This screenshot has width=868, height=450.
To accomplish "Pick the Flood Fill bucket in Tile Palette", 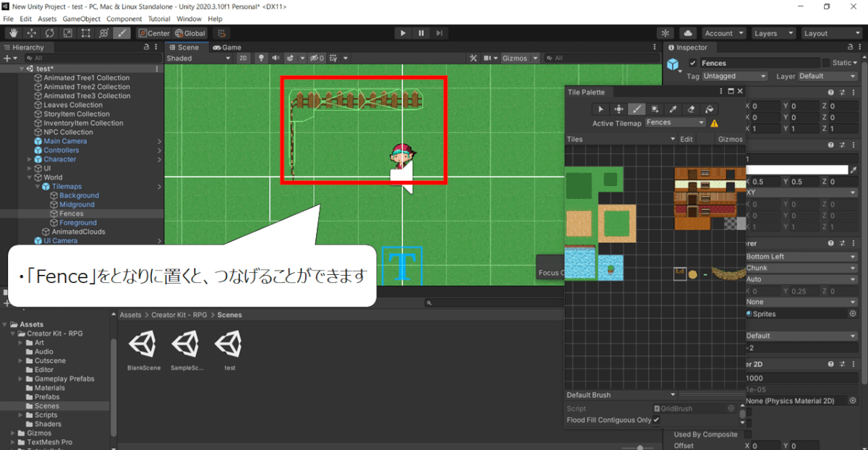I will tap(709, 109).
